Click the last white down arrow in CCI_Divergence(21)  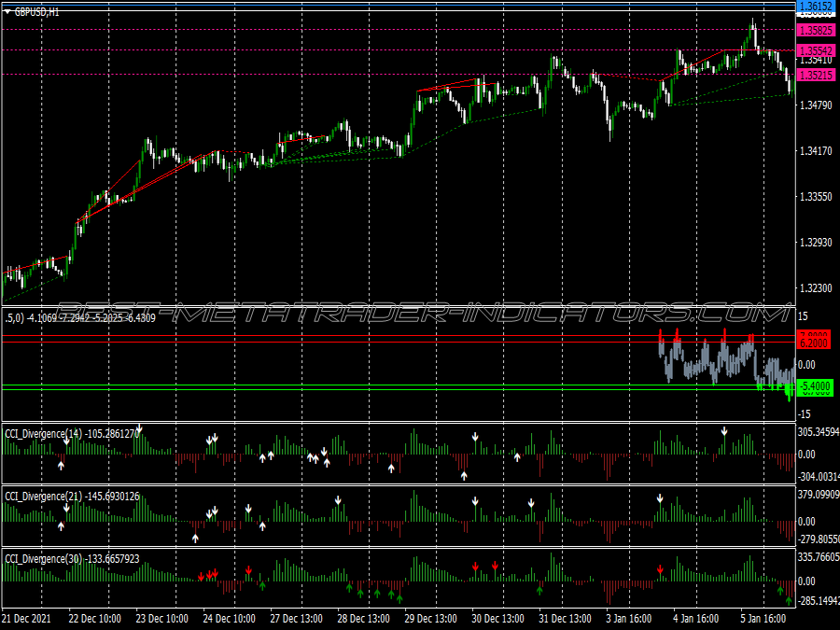pyautogui.click(x=660, y=498)
